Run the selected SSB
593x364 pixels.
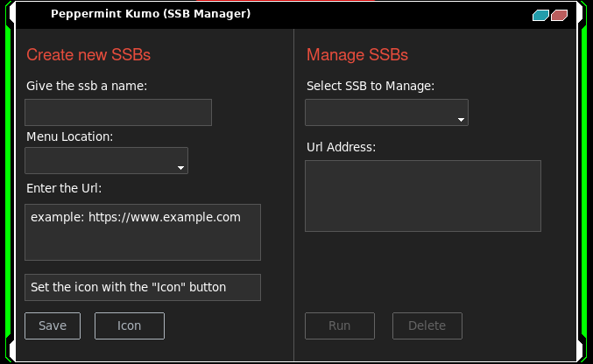point(340,325)
